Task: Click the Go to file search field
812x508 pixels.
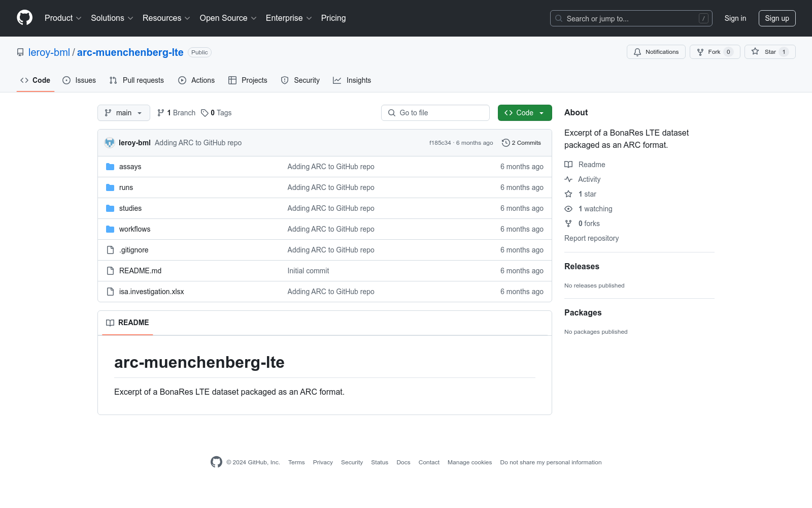Action: (435, 113)
